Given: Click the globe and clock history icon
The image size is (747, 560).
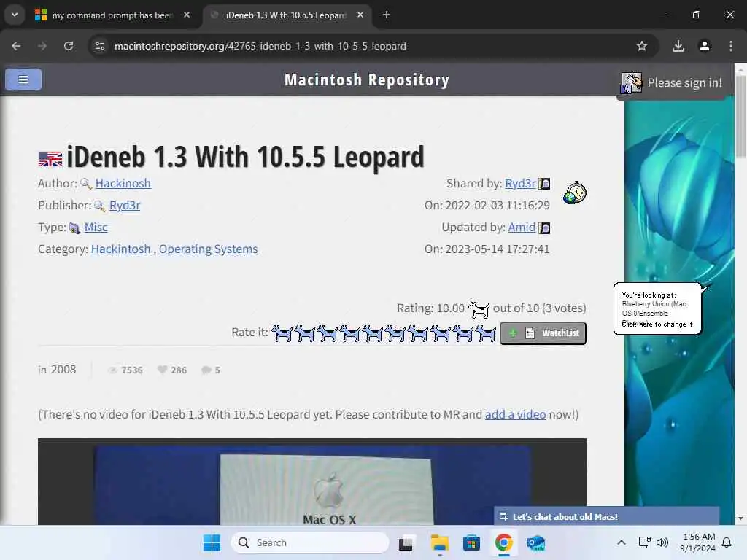Looking at the screenshot, I should click(575, 192).
